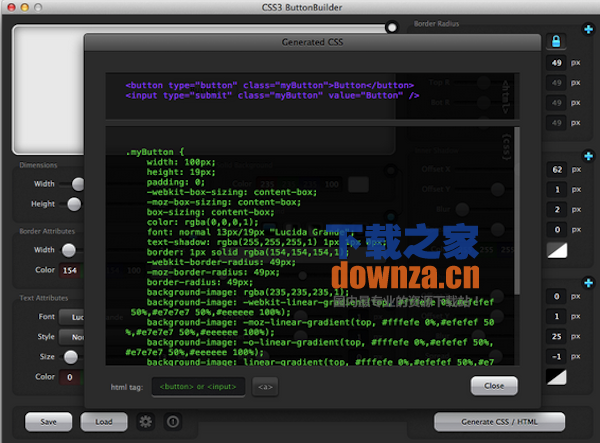Select the <a> html tag option
This screenshot has height=443, width=600.
265,387
